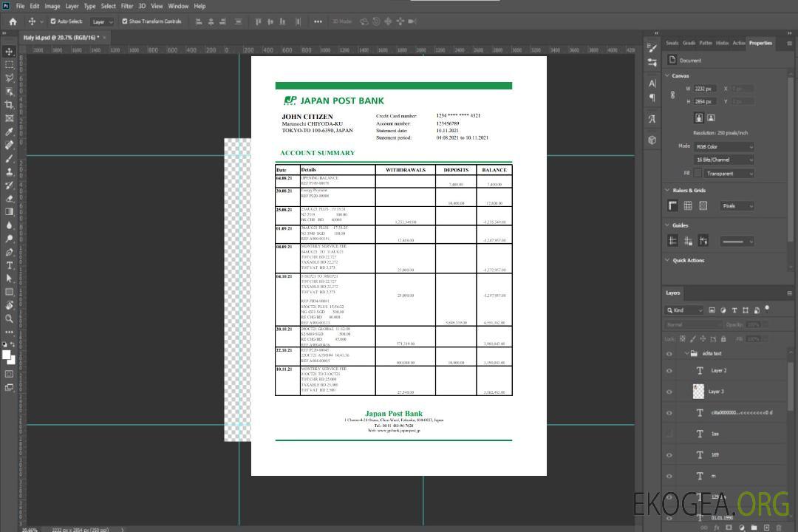This screenshot has height=532, width=798.
Task: Select the Eraser tool
Action: [x=9, y=199]
